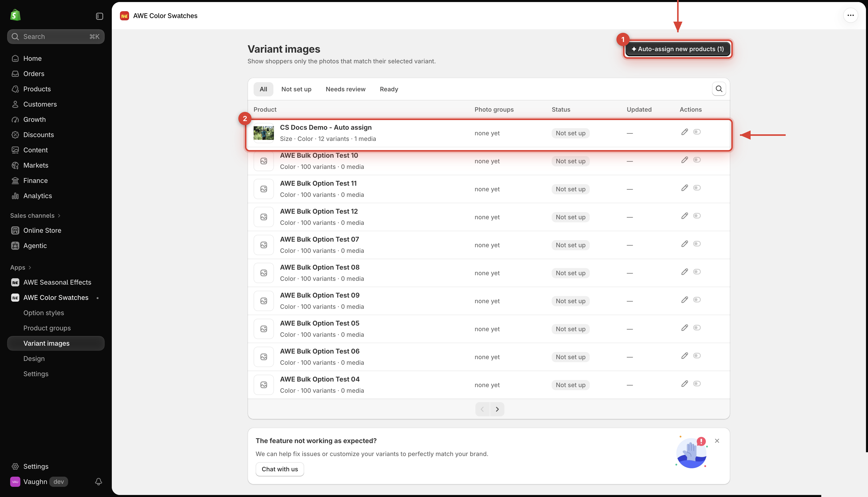Switch to the Needs review tab

[x=345, y=89]
